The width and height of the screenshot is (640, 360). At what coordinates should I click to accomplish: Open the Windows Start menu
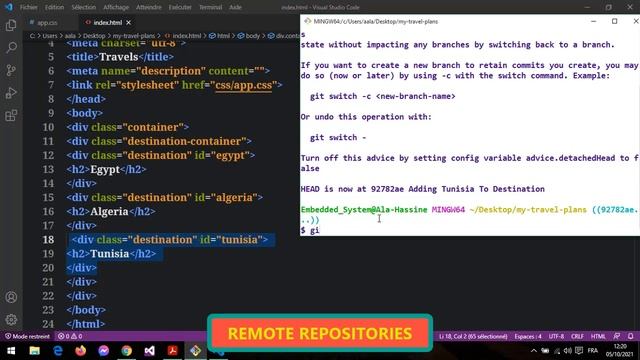point(11,351)
